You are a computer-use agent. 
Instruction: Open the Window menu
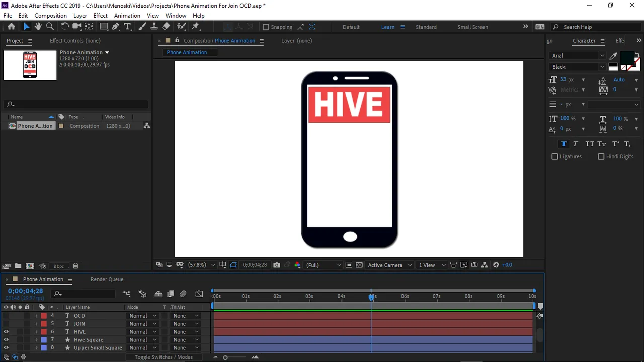[x=176, y=16]
